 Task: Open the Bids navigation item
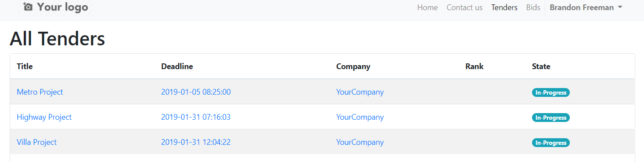533,7
